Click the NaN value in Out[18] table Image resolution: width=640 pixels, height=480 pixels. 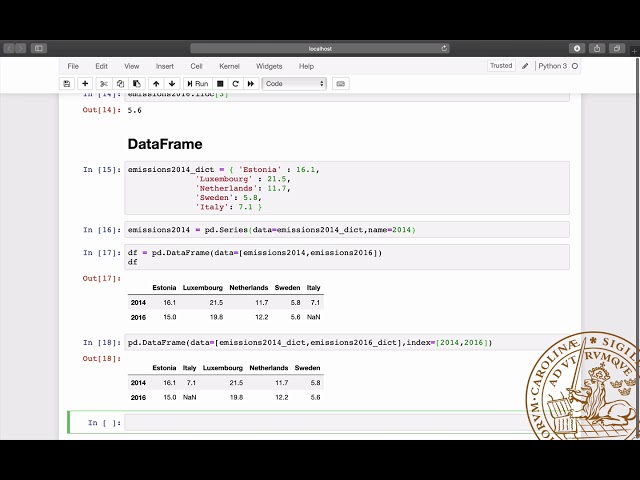click(x=189, y=397)
